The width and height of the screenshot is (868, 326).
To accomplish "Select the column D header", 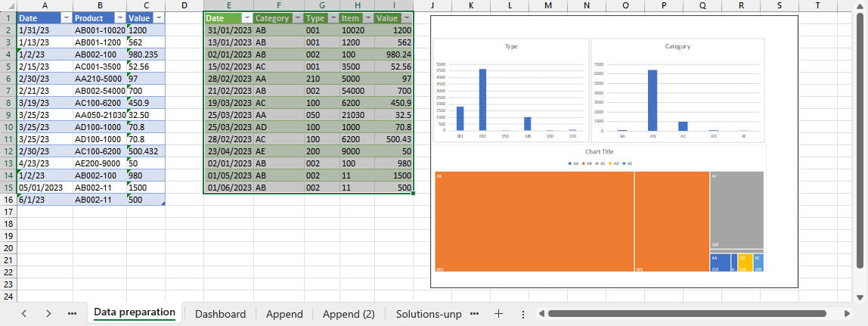I will tap(184, 5).
